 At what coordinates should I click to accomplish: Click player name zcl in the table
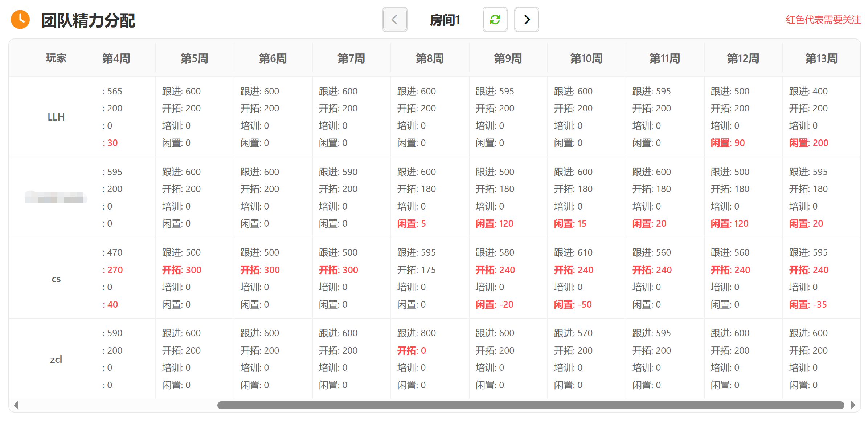click(56, 359)
